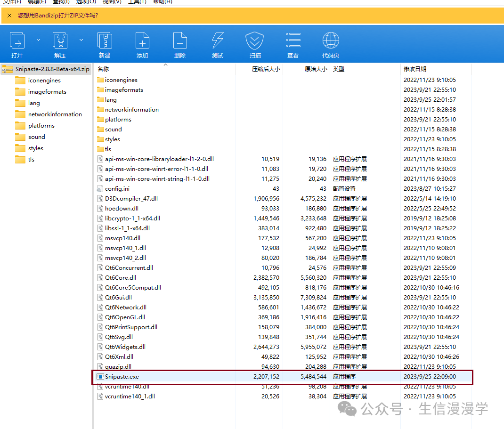Click Qt6Gui.dll file icon

click(x=100, y=298)
